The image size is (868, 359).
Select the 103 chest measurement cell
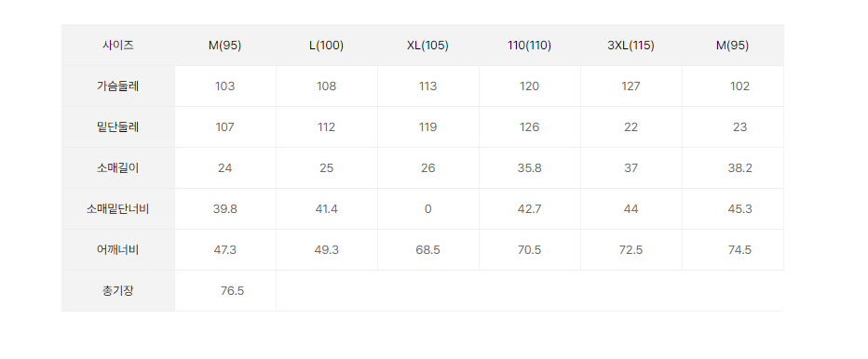click(x=225, y=86)
